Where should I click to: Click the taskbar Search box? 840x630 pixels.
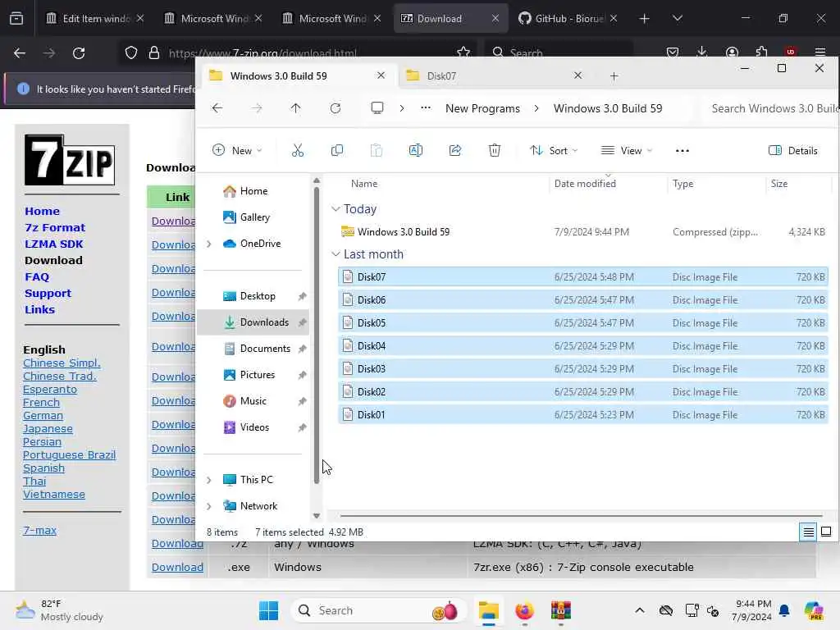(x=379, y=610)
